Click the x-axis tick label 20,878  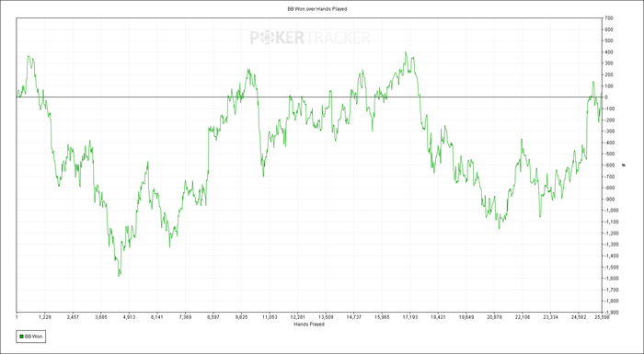coord(495,317)
